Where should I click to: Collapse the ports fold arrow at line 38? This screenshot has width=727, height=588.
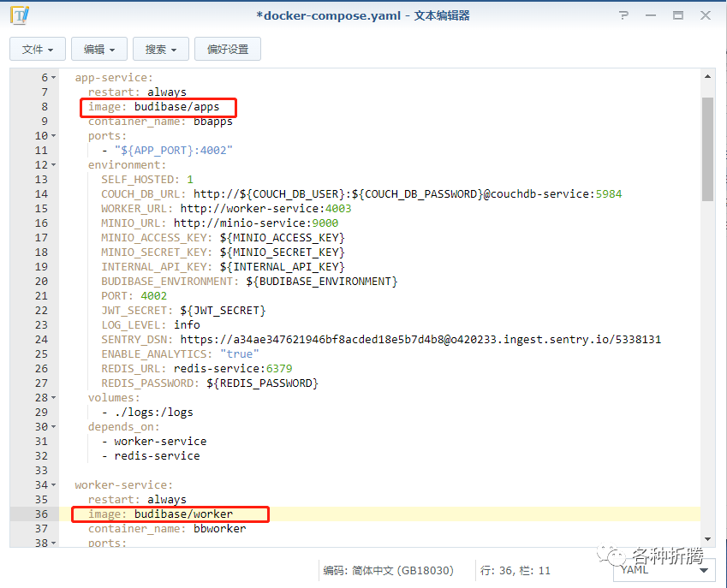(x=54, y=543)
